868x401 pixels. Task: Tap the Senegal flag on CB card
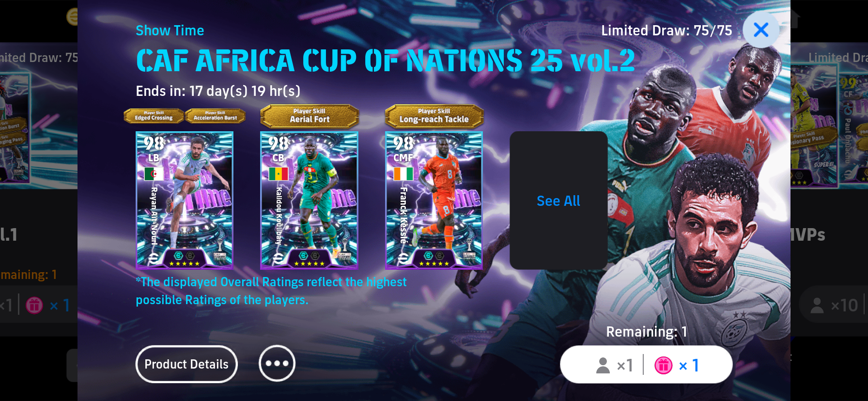click(x=279, y=173)
